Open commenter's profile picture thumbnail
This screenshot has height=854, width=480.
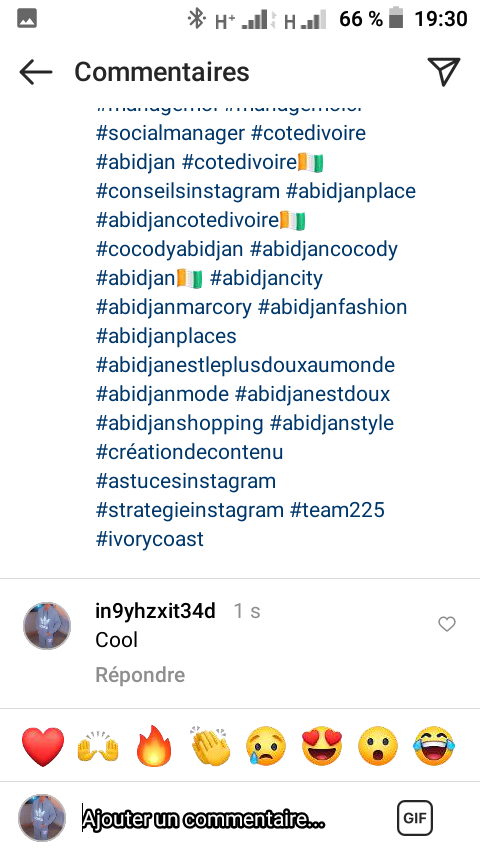47,626
